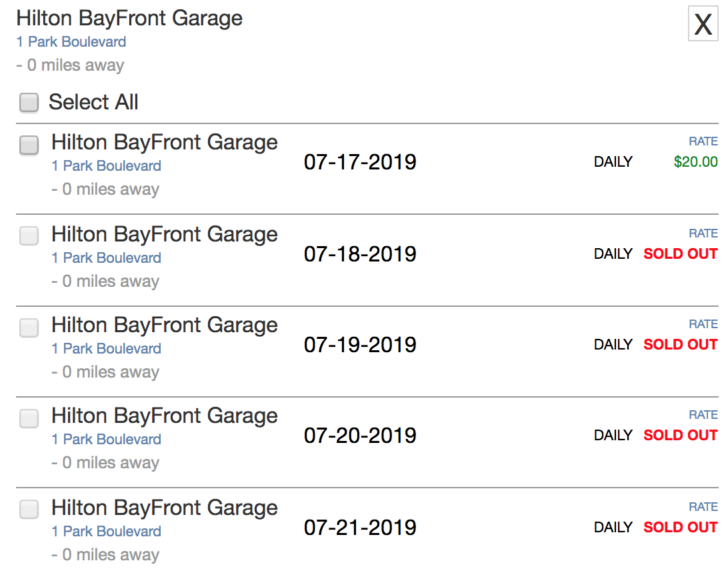This screenshot has width=728, height=579.
Task: Click SOLD OUT for 07-20-2019
Action: (681, 435)
